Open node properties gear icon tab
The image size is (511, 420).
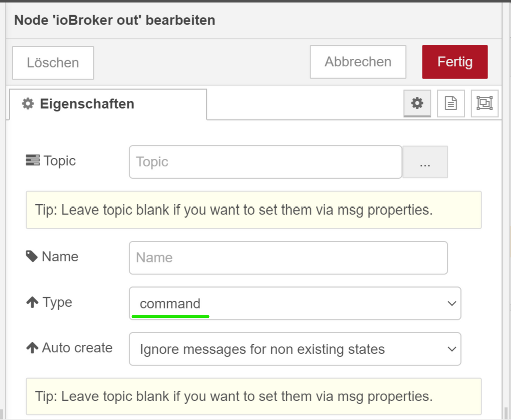(x=417, y=103)
